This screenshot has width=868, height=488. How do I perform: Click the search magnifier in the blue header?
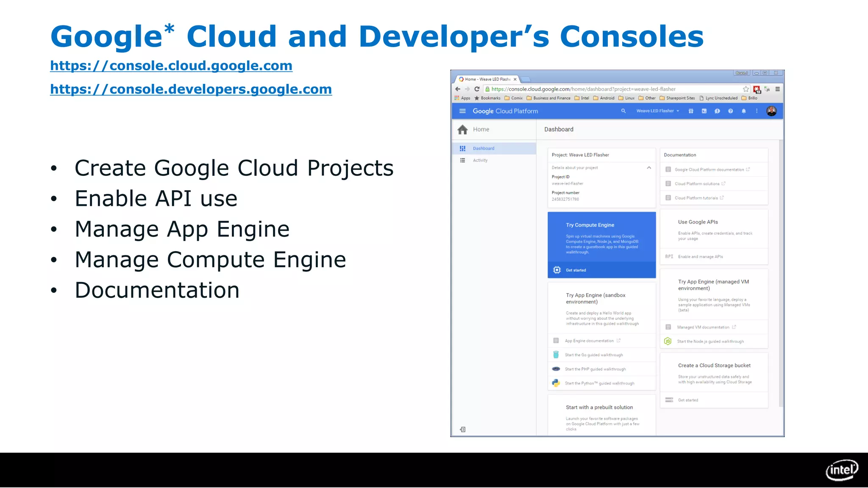tap(623, 111)
